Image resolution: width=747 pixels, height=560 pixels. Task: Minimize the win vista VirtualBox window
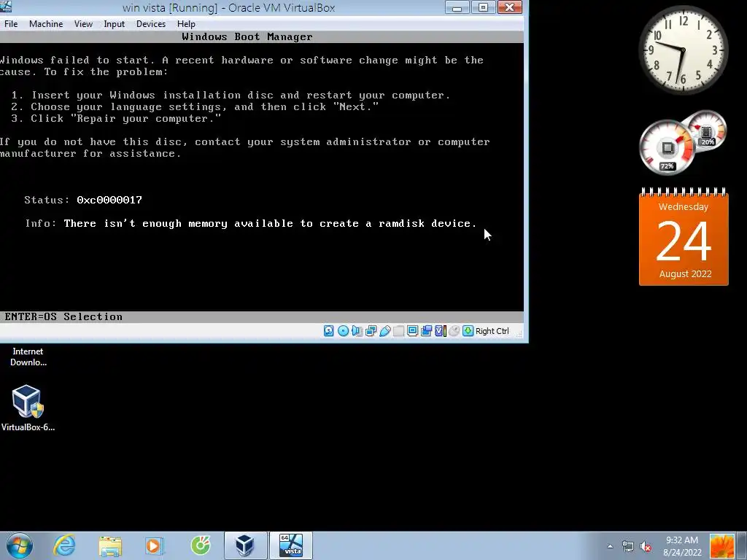click(x=457, y=7)
